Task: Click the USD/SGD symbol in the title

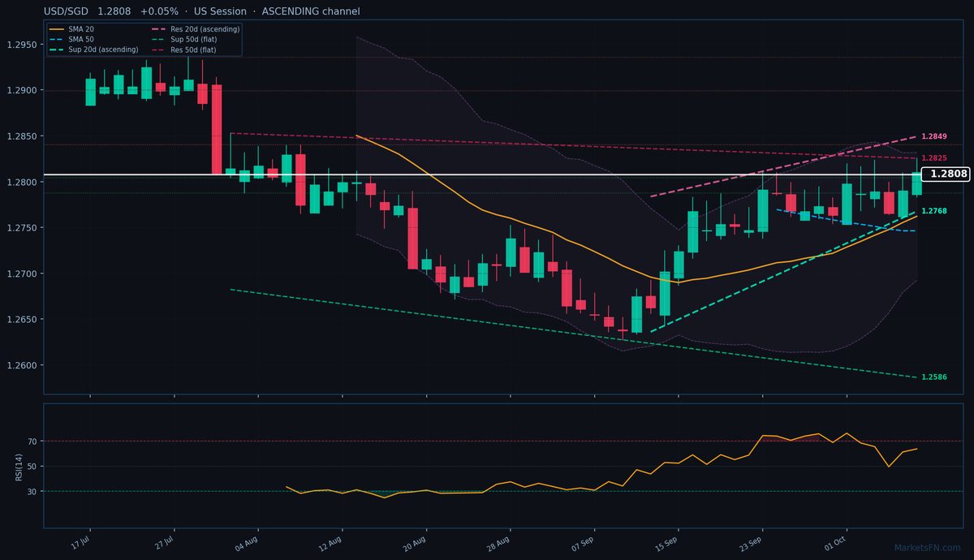Action: coord(67,11)
